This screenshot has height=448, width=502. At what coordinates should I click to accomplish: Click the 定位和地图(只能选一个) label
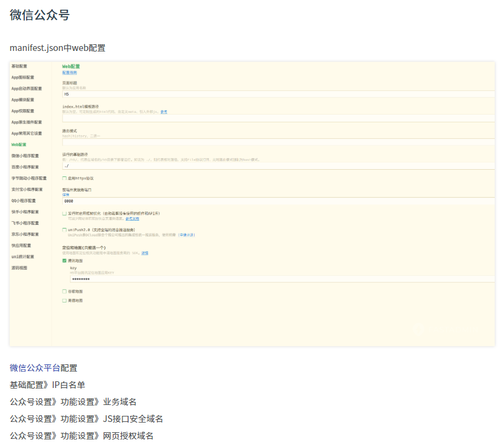(84, 248)
